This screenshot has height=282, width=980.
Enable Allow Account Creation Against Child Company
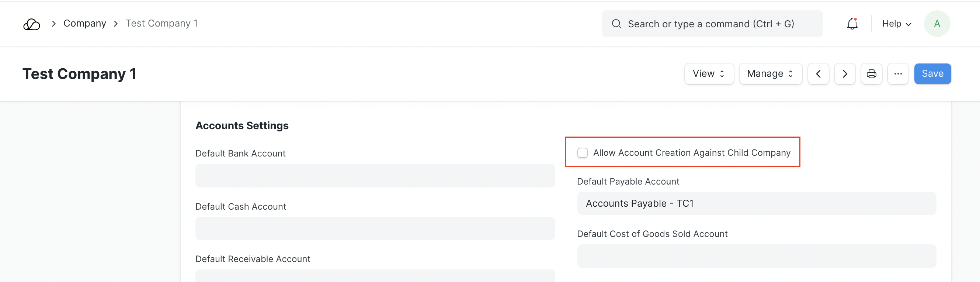pyautogui.click(x=583, y=153)
